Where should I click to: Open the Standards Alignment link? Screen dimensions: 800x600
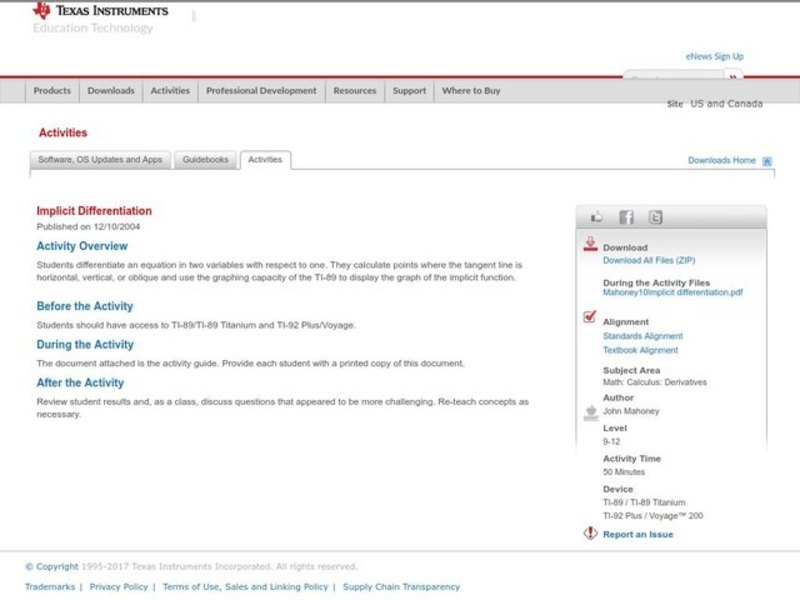[x=642, y=337]
